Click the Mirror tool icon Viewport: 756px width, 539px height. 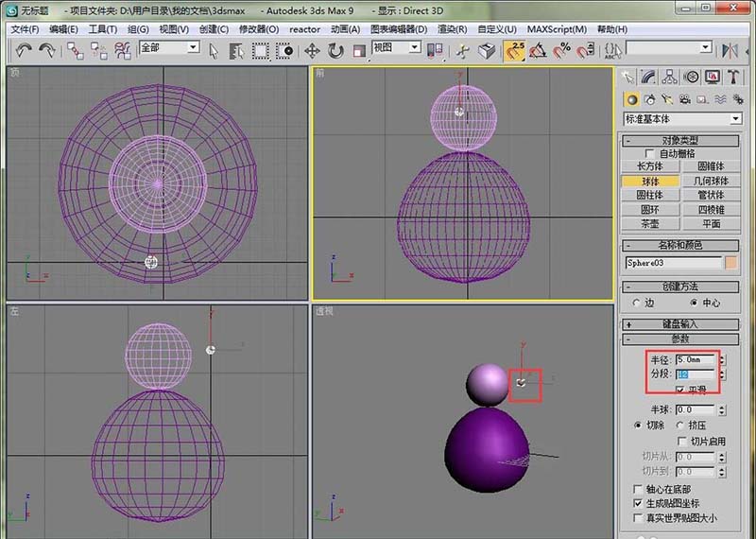pyautogui.click(x=730, y=50)
